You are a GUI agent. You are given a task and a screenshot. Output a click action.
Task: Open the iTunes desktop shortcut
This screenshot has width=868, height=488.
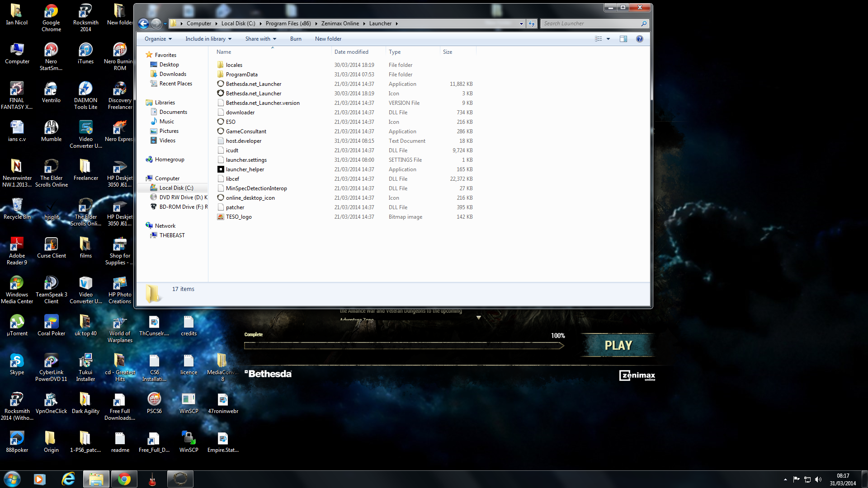click(85, 53)
